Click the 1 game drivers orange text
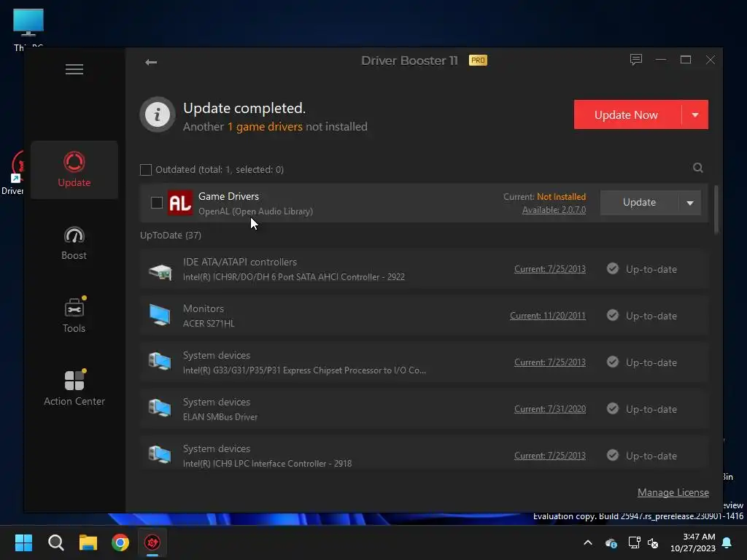Viewport: 747px width, 560px height. pos(265,127)
